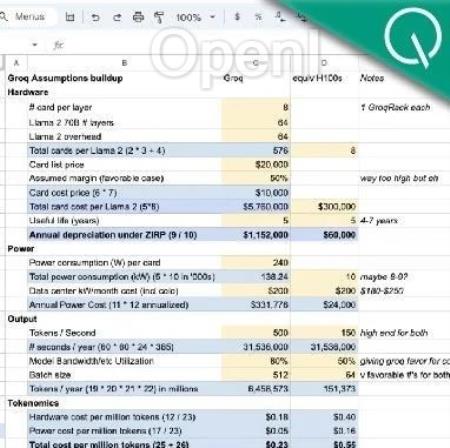This screenshot has width=450, height=448.
Task: Click the Redo arrow icon
Action: pyautogui.click(x=117, y=17)
